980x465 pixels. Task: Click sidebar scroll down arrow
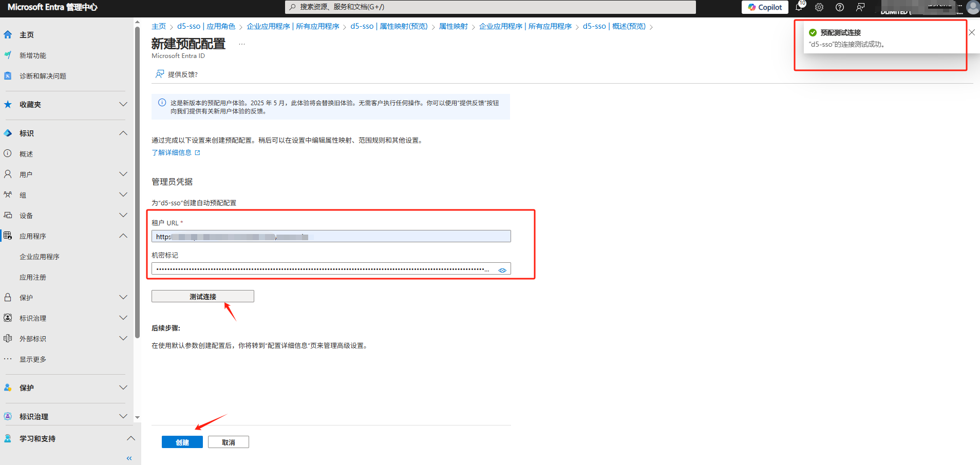[137, 418]
